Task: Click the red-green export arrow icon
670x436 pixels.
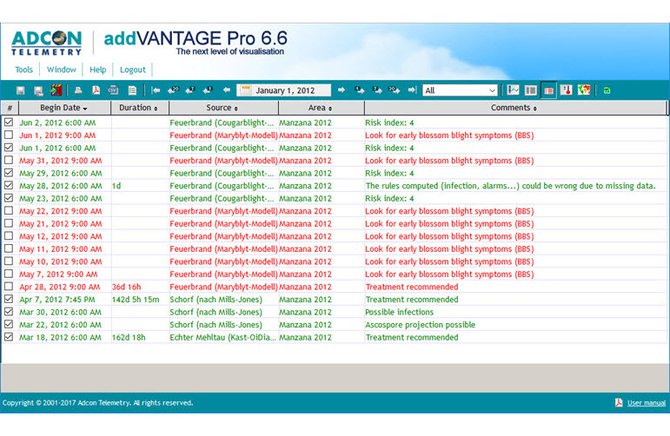Action: 56,90
